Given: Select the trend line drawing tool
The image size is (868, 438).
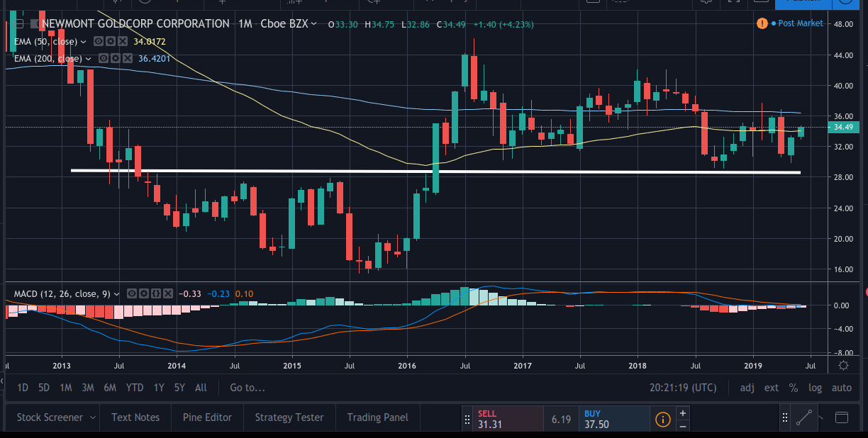Looking at the screenshot, I should coord(803,417).
